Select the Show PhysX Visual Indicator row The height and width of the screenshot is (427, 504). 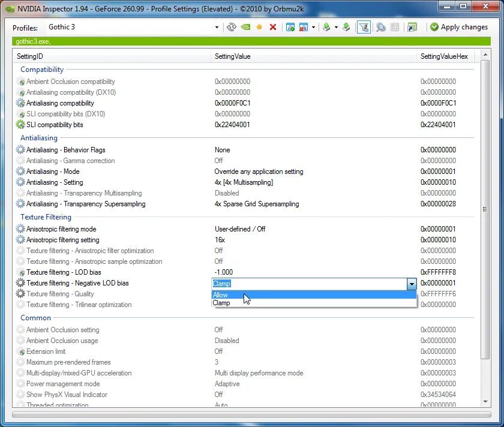246,395
